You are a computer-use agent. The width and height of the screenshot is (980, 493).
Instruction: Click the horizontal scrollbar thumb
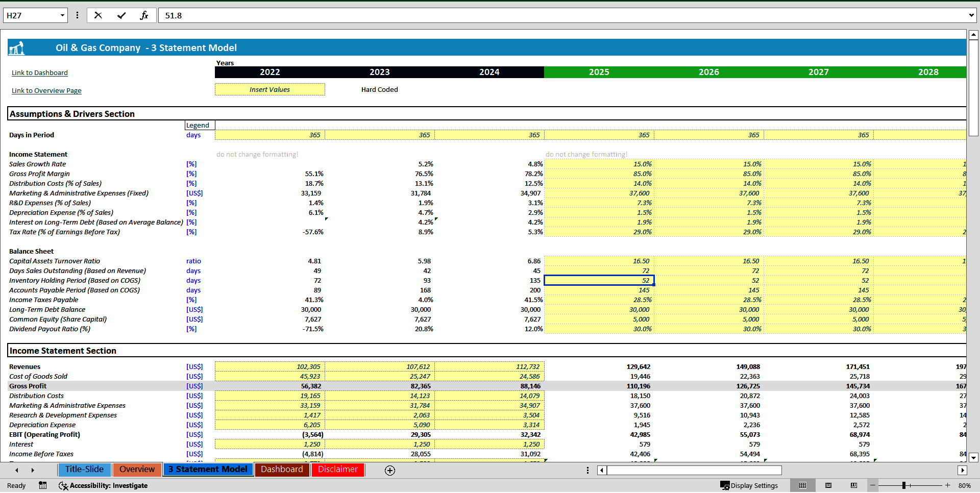click(694, 470)
